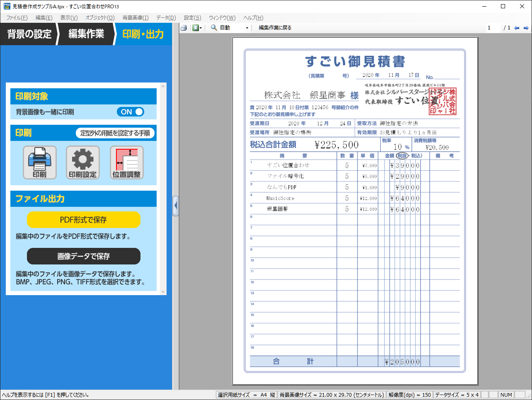
Task: Maximize the すごい位置合わせPRO13 window
Action: [x=503, y=6]
